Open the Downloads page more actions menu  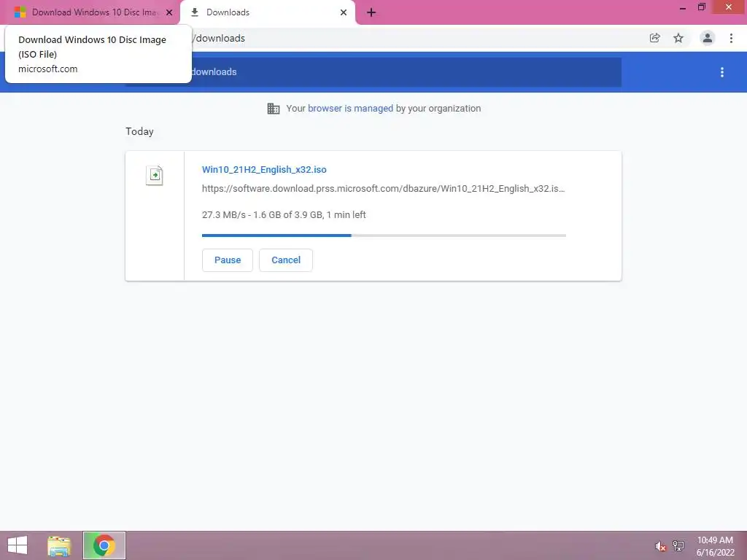722,72
